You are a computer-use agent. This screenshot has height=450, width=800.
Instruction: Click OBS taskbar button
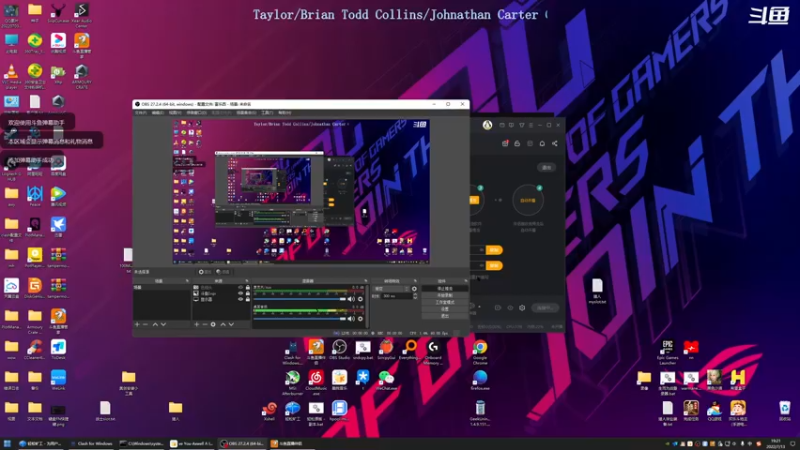242,444
